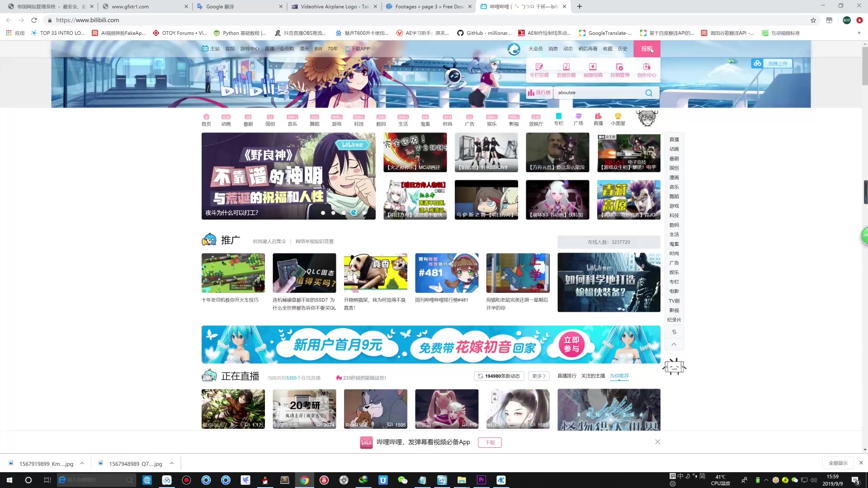Open 创作中心 creator center icon

click(646, 67)
